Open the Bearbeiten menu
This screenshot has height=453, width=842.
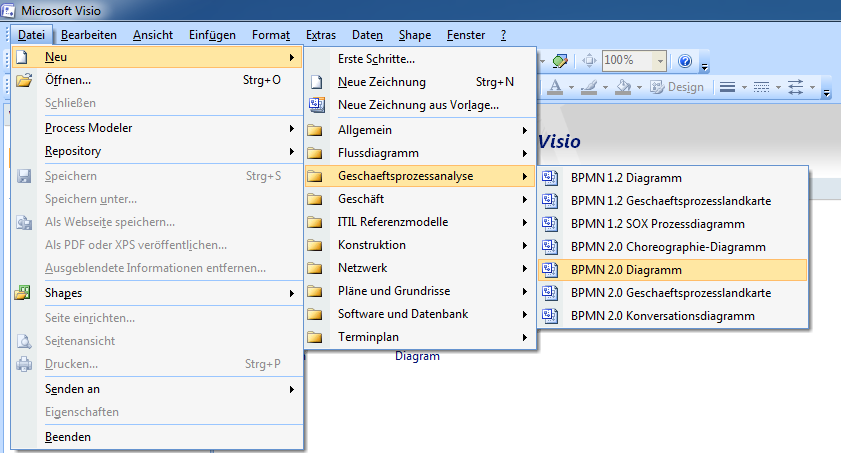(89, 35)
